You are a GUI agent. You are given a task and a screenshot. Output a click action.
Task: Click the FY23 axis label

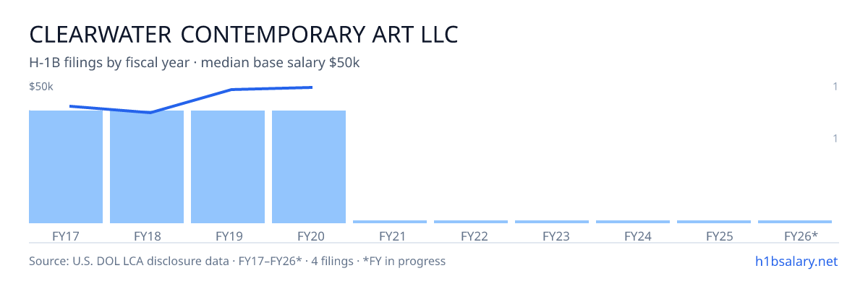552,236
